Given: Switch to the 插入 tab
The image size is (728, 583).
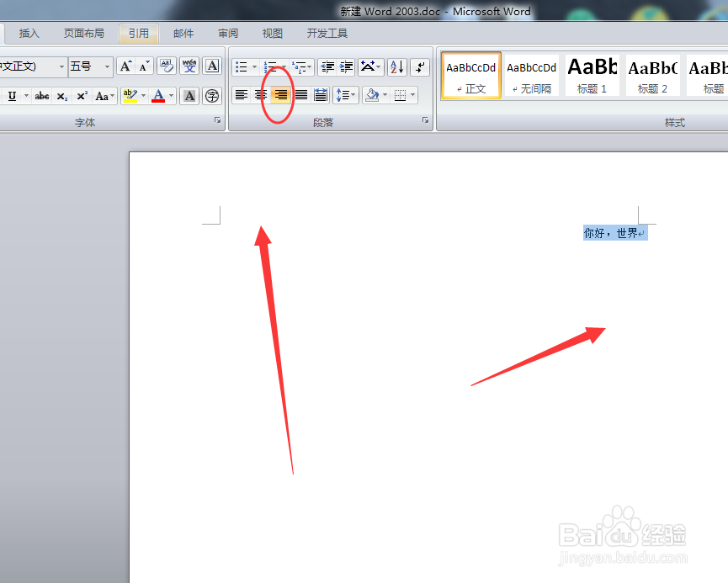Looking at the screenshot, I should [29, 34].
